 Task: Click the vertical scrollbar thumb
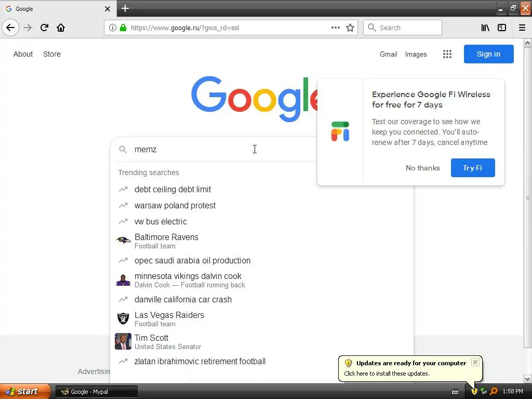[x=528, y=197]
